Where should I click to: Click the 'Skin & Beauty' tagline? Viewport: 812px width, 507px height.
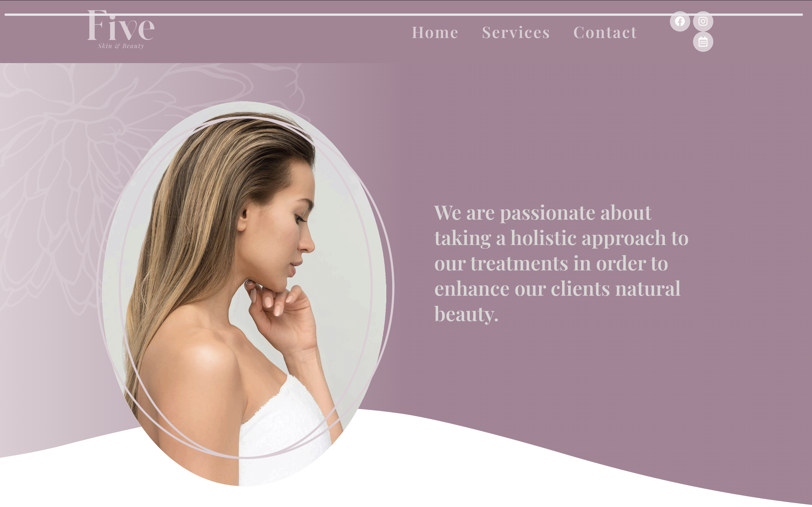121,46
